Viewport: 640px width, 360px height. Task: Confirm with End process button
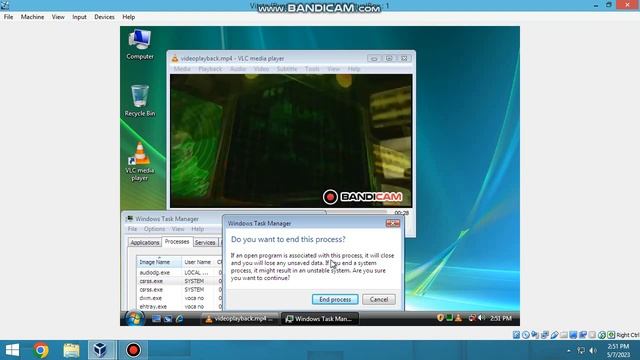[335, 299]
